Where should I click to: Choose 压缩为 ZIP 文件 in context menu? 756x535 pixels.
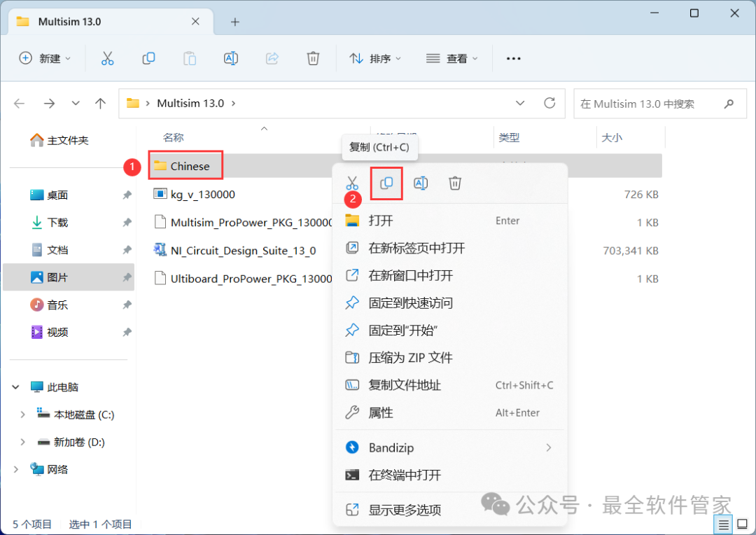tap(449, 358)
